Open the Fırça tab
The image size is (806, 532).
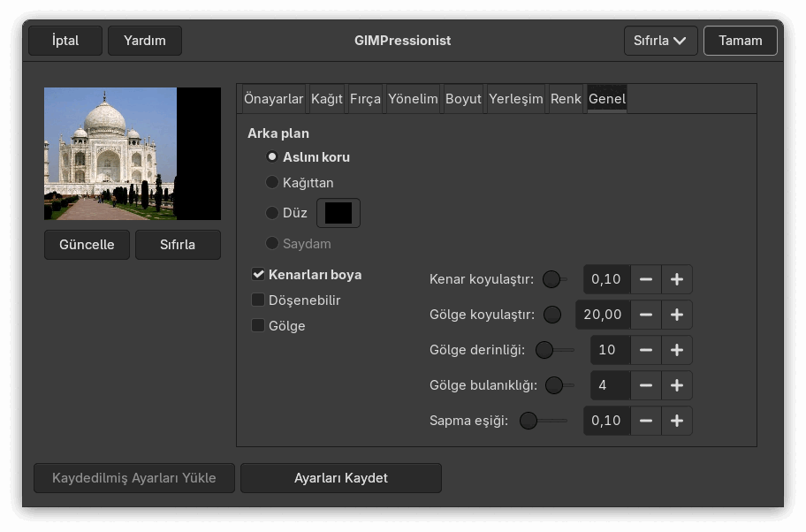coord(366,99)
